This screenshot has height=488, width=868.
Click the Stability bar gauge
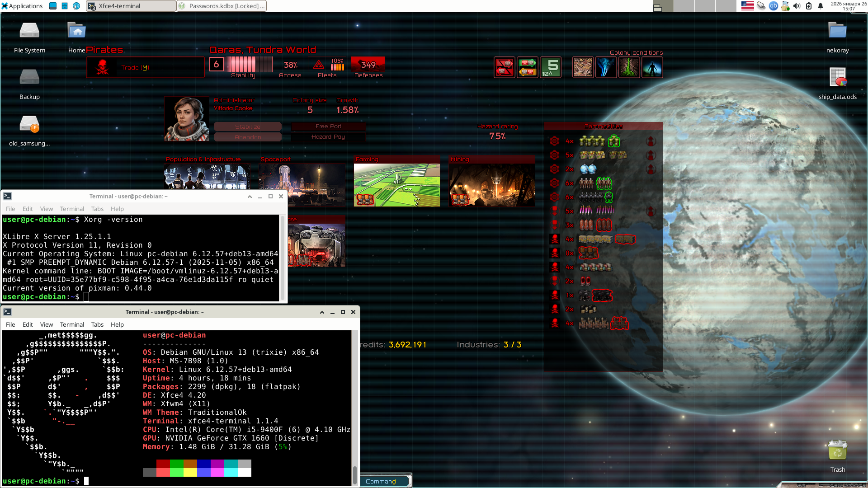pyautogui.click(x=250, y=64)
